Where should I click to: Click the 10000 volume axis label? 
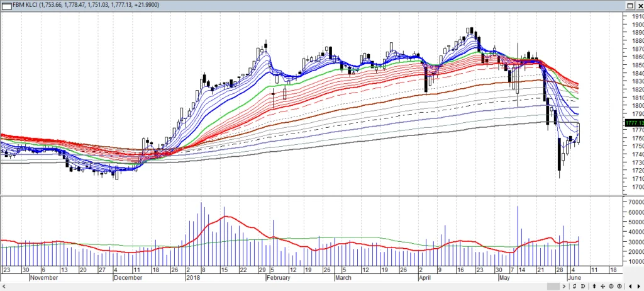click(x=636, y=262)
